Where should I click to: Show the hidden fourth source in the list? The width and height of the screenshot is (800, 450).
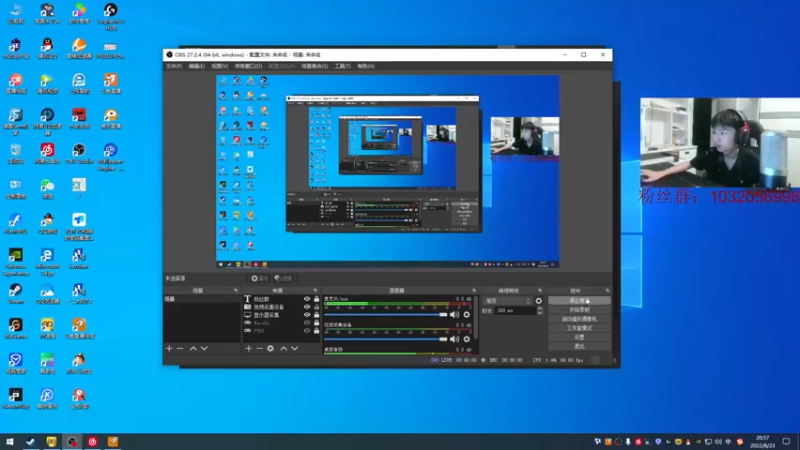coord(307,323)
